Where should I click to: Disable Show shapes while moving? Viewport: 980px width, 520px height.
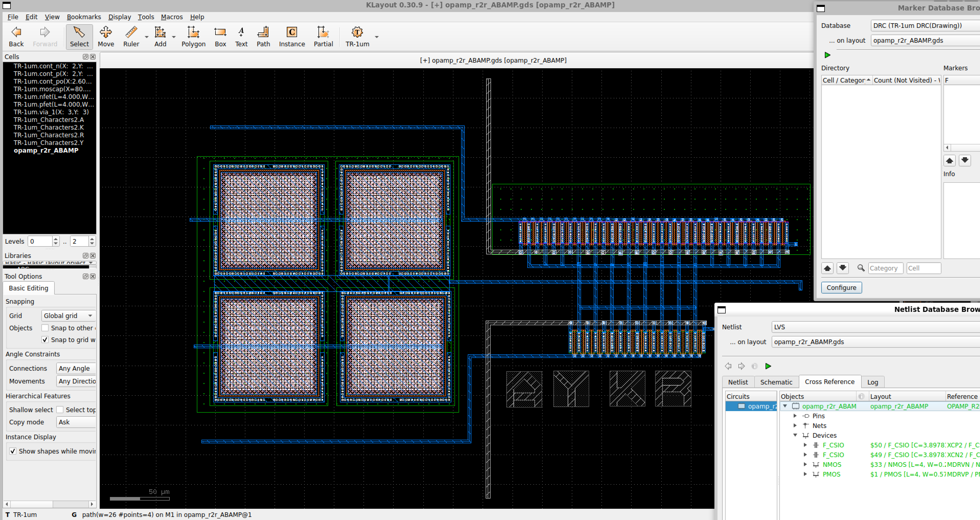click(13, 451)
